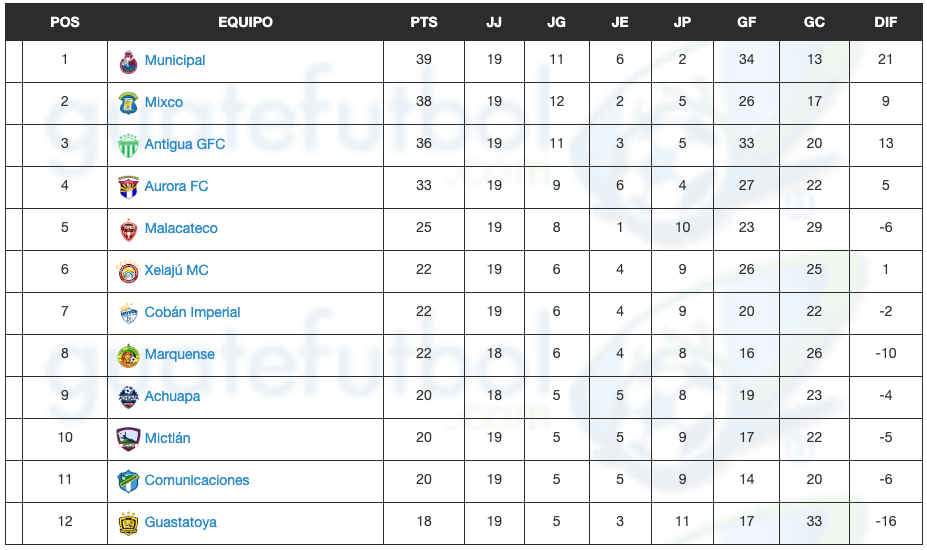Viewport: 927px width, 550px height.
Task: Click the EQUIPO column header
Action: (x=245, y=22)
